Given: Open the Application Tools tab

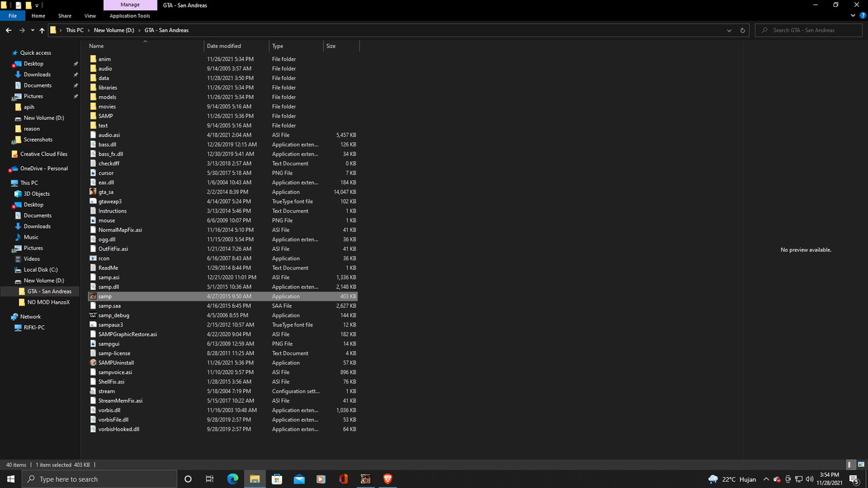Looking at the screenshot, I should (x=130, y=16).
